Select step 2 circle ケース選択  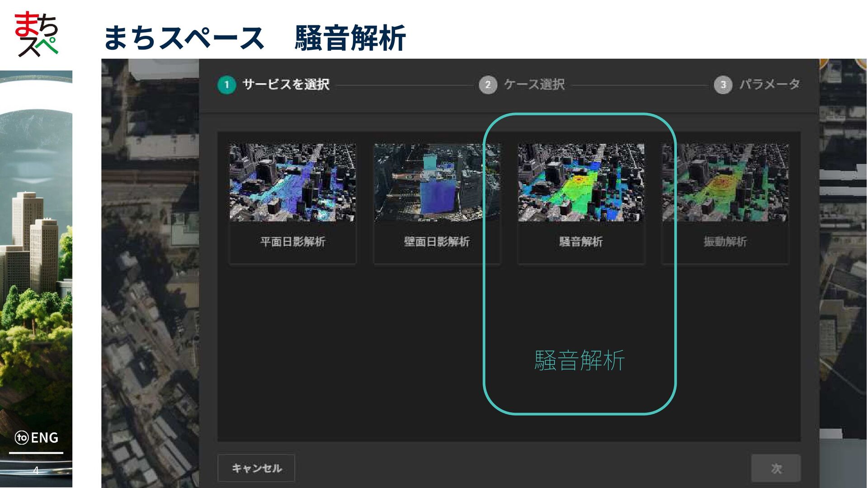[x=488, y=85]
